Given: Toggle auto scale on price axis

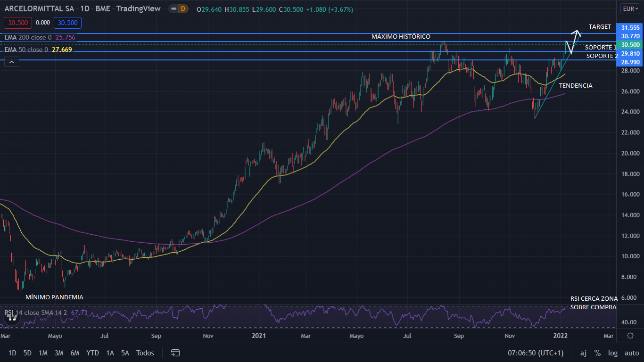Looking at the screenshot, I should (x=631, y=353).
